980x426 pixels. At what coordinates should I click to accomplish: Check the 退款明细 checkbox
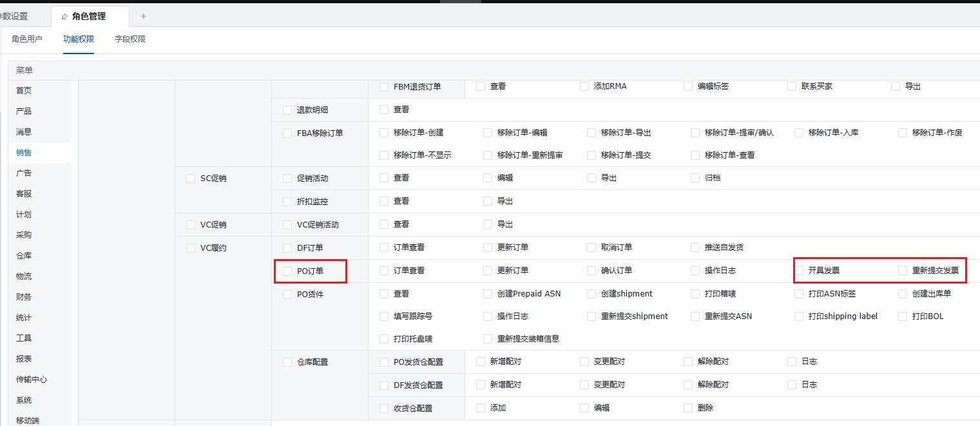pyautogui.click(x=287, y=110)
